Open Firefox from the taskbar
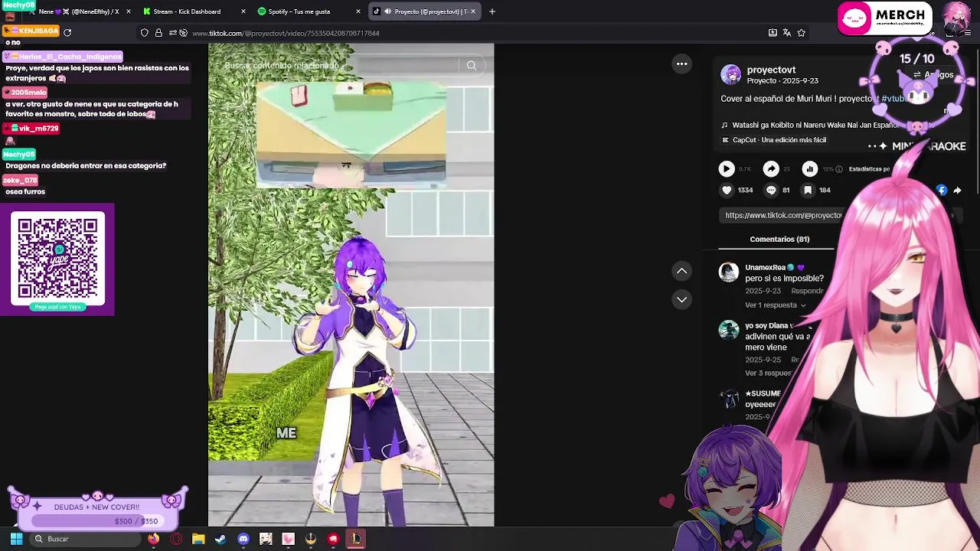The width and height of the screenshot is (980, 551). (154, 539)
